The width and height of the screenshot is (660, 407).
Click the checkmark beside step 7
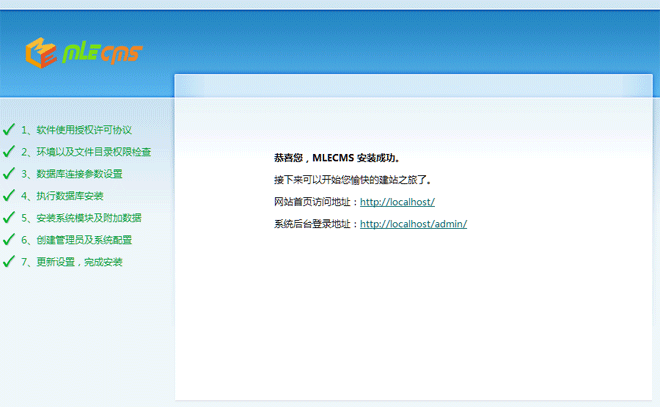click(9, 262)
